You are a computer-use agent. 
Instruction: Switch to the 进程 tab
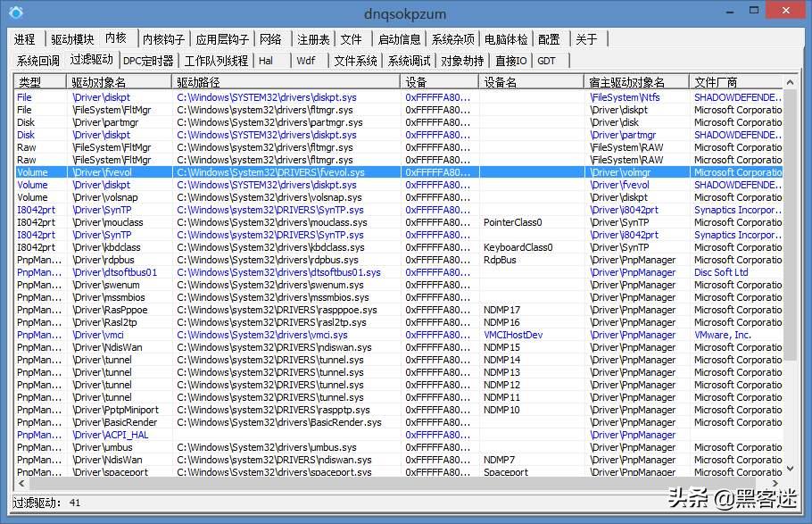pos(24,38)
